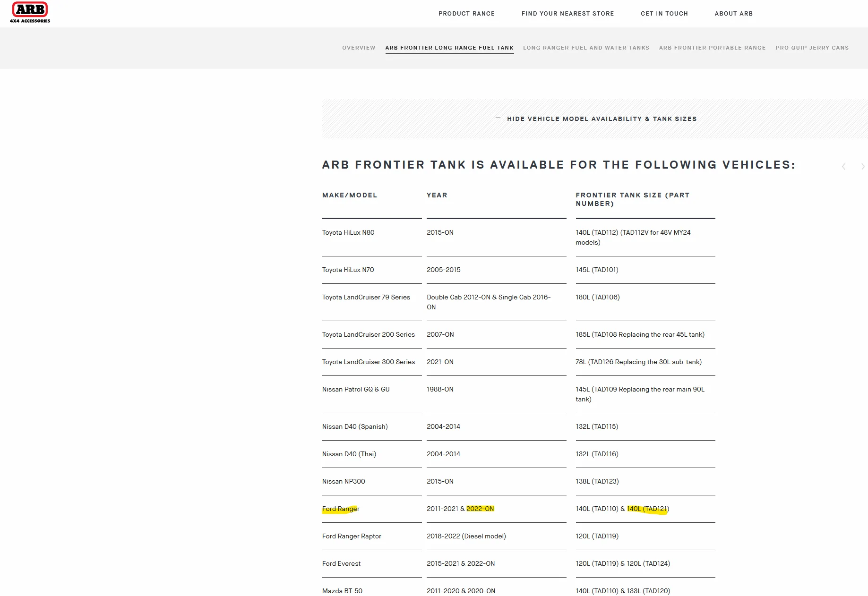Select the Ford Ranger Raptor cell
The height and width of the screenshot is (596, 868).
(352, 536)
